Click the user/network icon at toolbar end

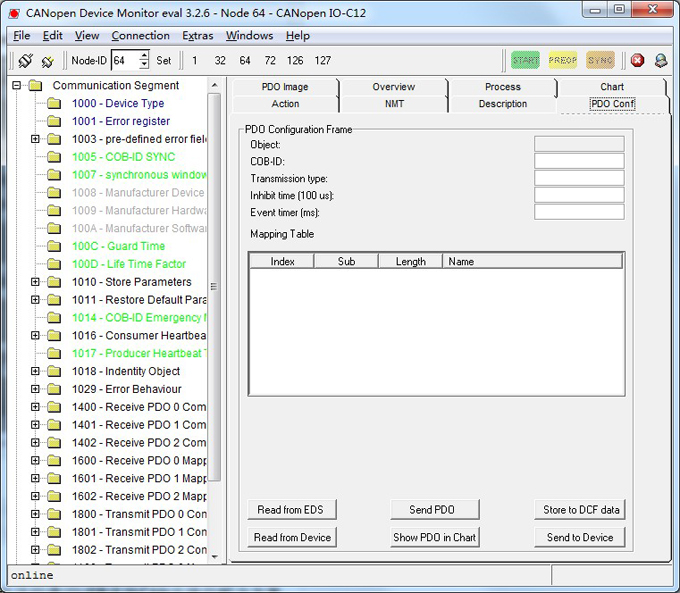click(x=660, y=60)
